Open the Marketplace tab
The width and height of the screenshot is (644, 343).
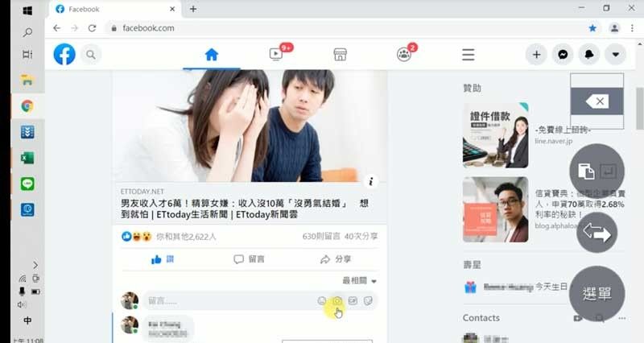pos(340,55)
